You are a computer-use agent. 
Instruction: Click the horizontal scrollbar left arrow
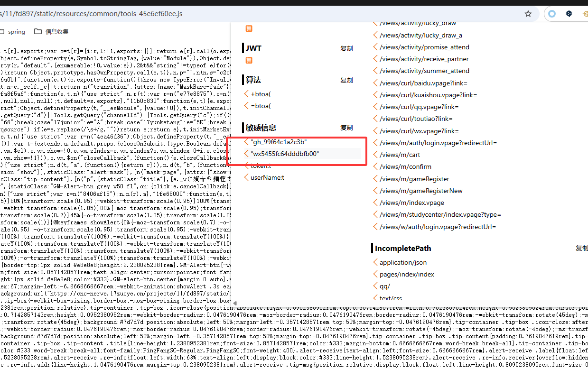234,303
